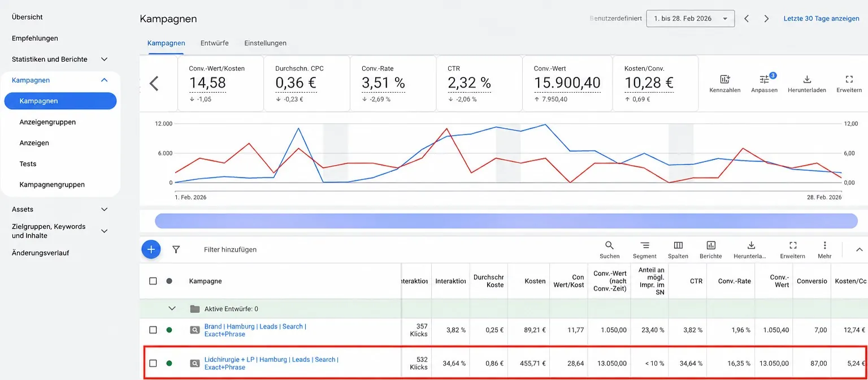Open Brand | Hamburg | Leads campaign link
Viewport: 868px width, 380px height.
coord(255,330)
